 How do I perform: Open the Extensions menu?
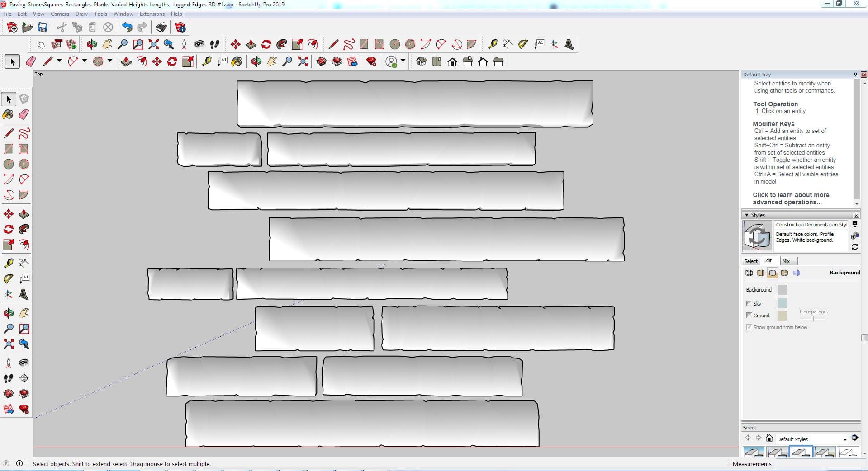click(152, 14)
